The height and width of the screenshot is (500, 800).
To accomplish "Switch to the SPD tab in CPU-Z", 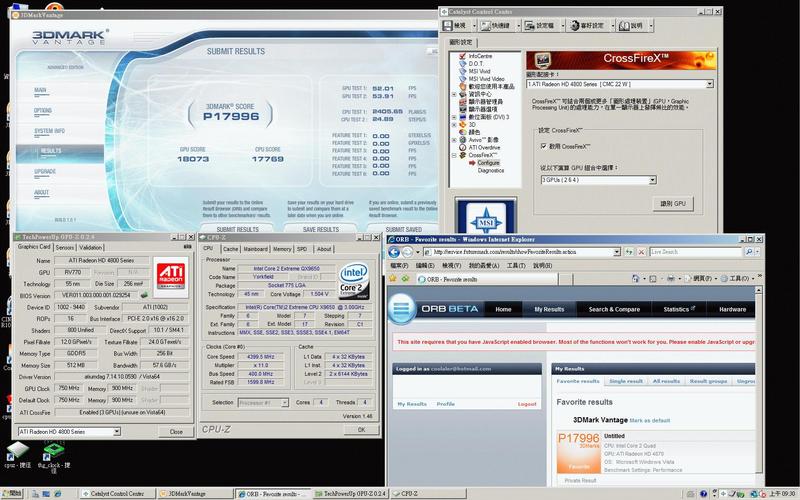I will pos(302,249).
